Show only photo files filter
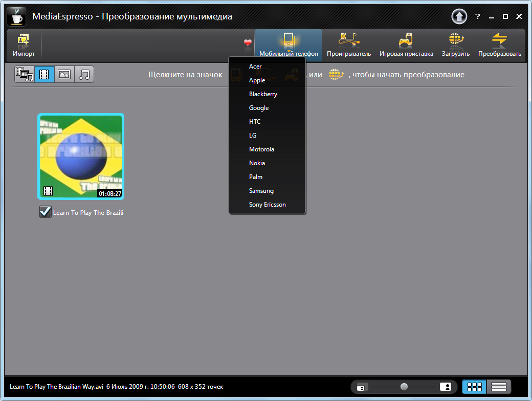The height and width of the screenshot is (401, 532). point(64,75)
